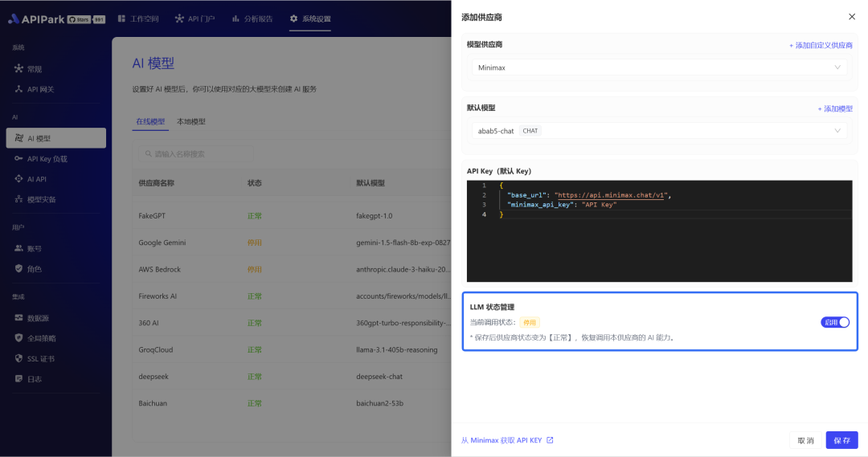This screenshot has height=457, width=868.
Task: Close the 添加供应商 drawer
Action: point(852,17)
